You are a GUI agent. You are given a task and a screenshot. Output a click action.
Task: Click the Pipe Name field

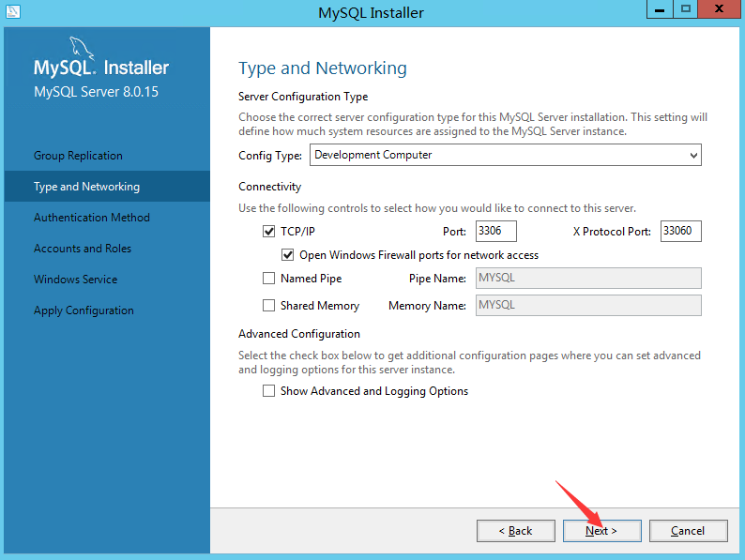pos(588,278)
